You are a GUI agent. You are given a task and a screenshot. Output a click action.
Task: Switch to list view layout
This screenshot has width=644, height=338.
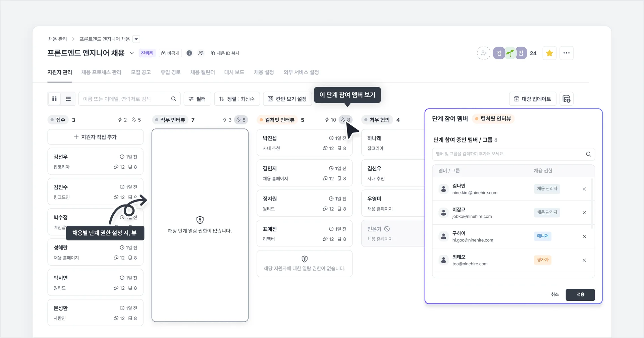68,99
